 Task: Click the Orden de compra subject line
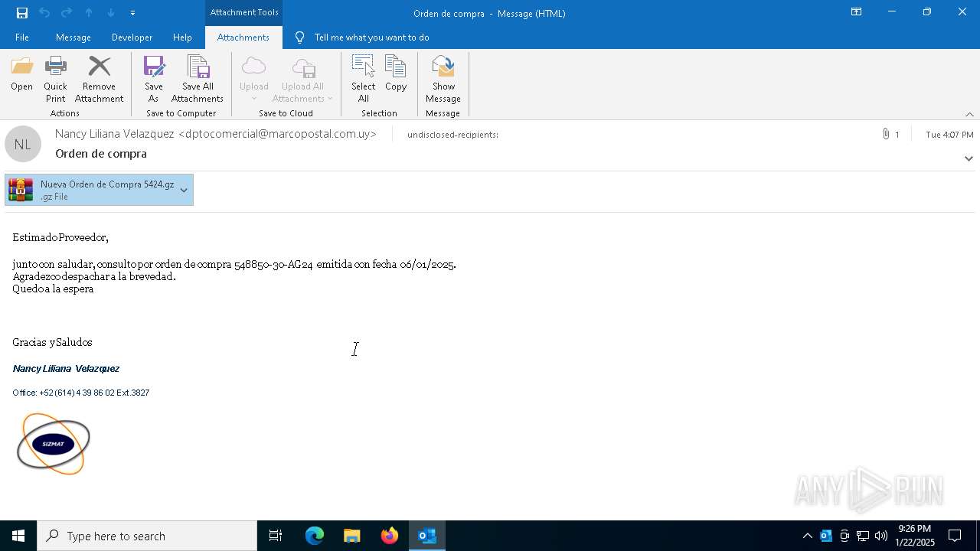101,154
